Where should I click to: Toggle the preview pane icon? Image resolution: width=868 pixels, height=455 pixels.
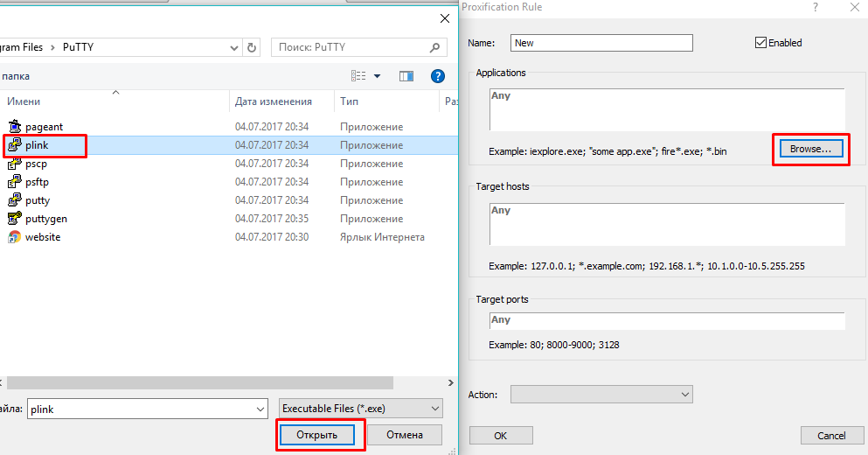point(406,76)
